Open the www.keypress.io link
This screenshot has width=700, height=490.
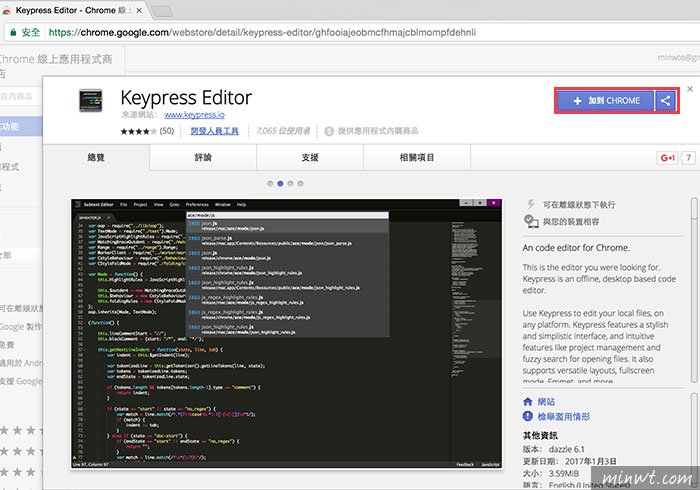(194, 115)
